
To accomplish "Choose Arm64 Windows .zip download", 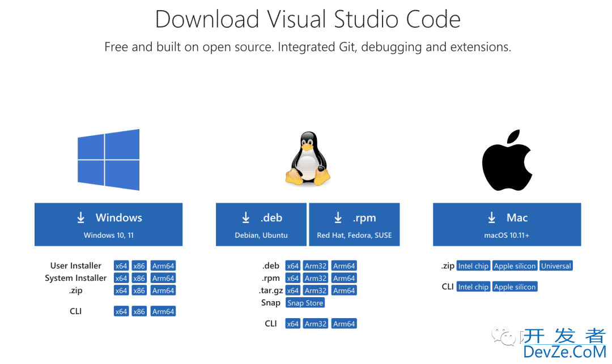I will point(163,290).
